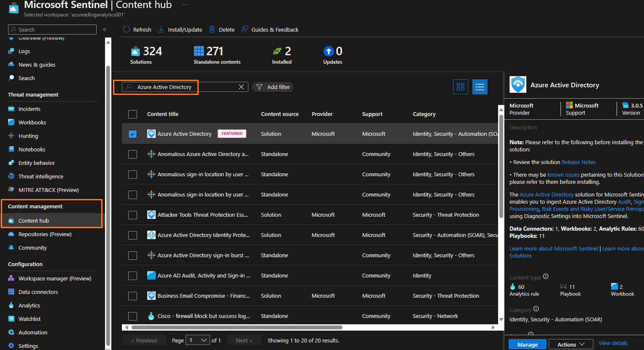The image size is (644, 350).
Task: Click the content search input field
Action: click(185, 87)
